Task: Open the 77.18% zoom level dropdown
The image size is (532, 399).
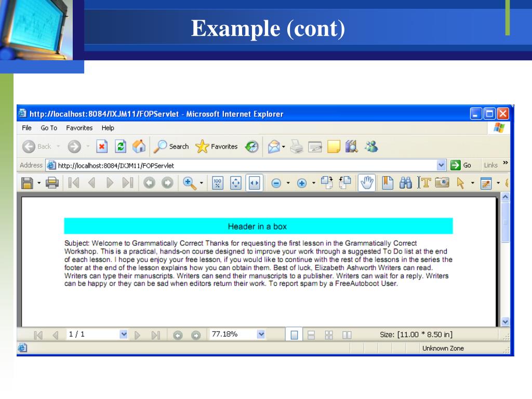Action: coord(261,334)
